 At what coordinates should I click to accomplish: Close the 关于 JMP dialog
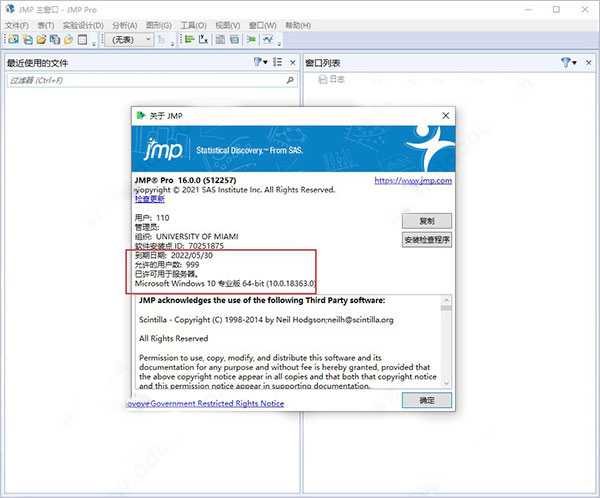[446, 116]
